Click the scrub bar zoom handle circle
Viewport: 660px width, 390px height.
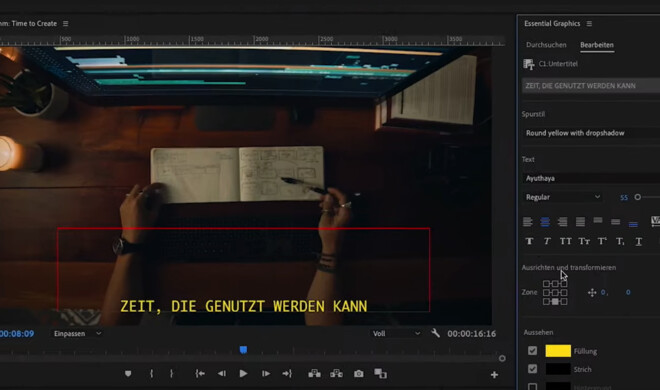click(x=502, y=358)
